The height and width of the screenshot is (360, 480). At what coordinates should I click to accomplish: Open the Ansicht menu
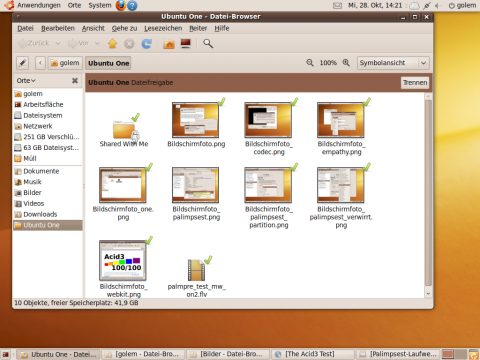[x=93, y=28]
